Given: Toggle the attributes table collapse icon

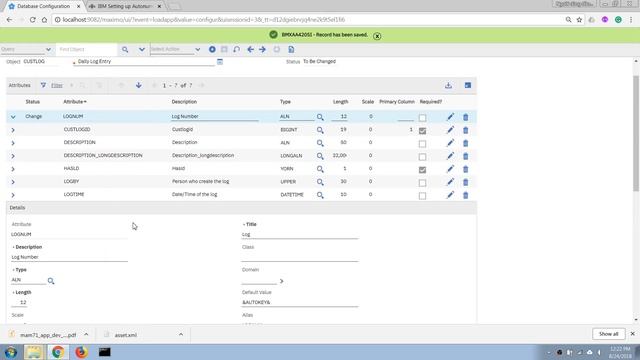Looking at the screenshot, I should pos(468,85).
